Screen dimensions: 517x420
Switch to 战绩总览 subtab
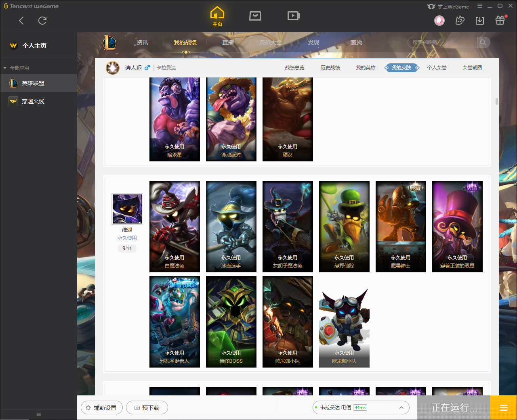coord(294,68)
